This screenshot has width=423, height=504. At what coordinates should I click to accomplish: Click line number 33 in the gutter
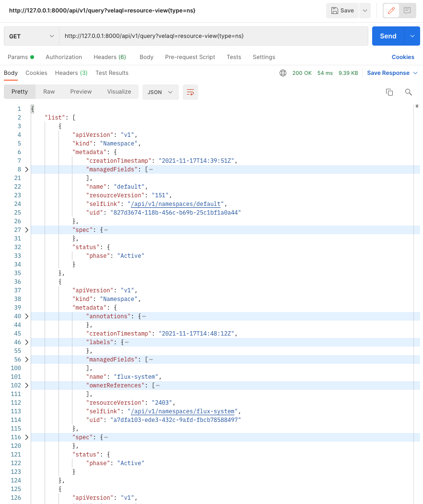(x=17, y=256)
